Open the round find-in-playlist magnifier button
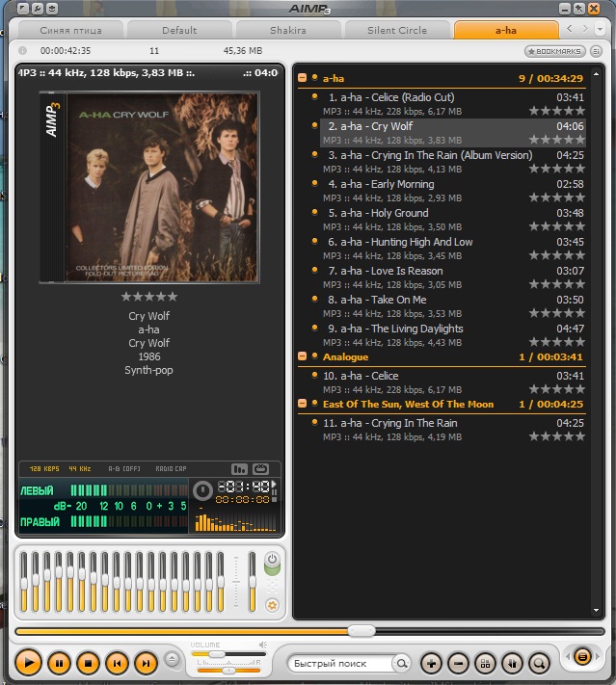616x685 pixels. click(540, 664)
